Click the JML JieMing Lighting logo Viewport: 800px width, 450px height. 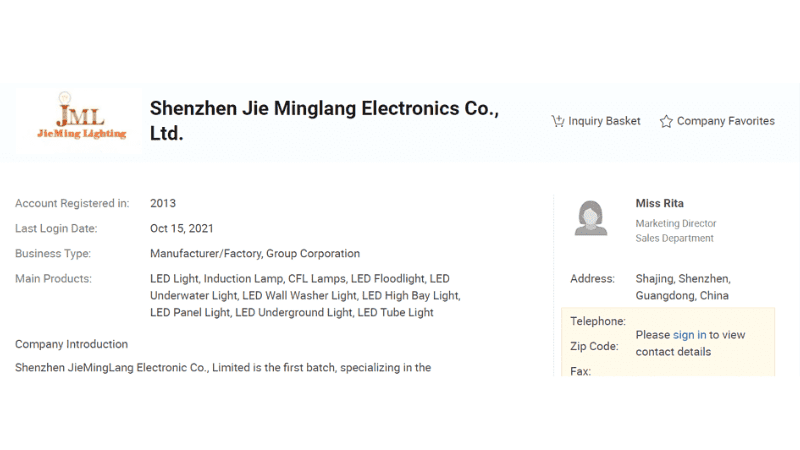tap(77, 120)
